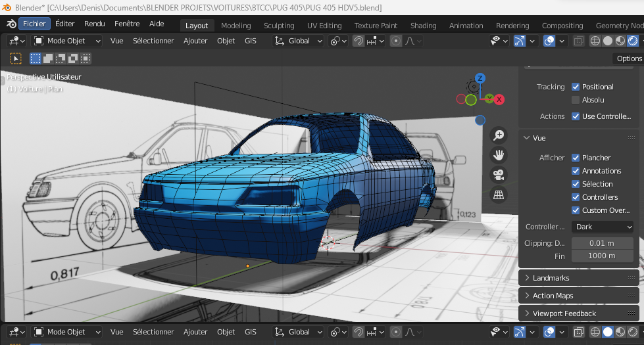Open the editor type dropdown in top header
The height and width of the screenshot is (345, 644).
(x=17, y=41)
